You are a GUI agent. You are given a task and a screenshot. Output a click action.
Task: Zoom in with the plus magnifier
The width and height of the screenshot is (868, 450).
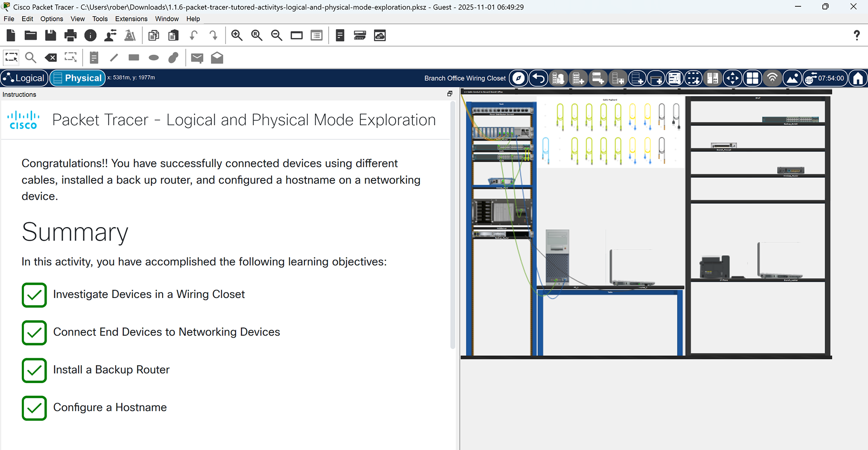tap(237, 35)
